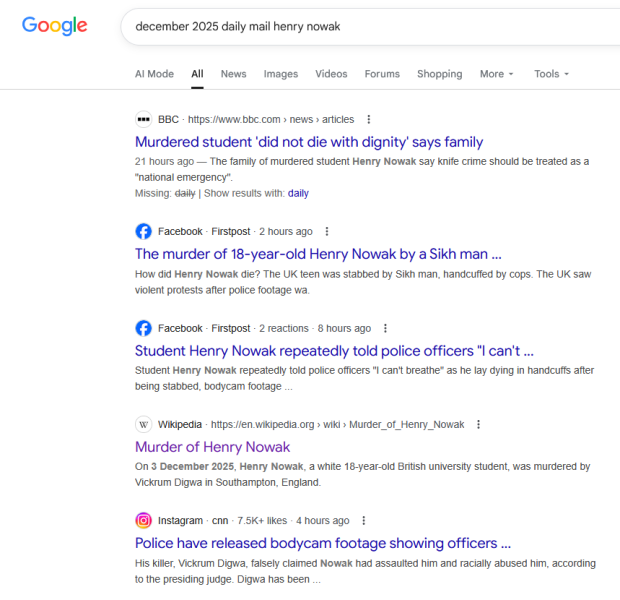Viewport: 620px width, 600px height.
Task: Open 'Student Henry Nowak repeatedly told police' result
Action: [x=334, y=351]
